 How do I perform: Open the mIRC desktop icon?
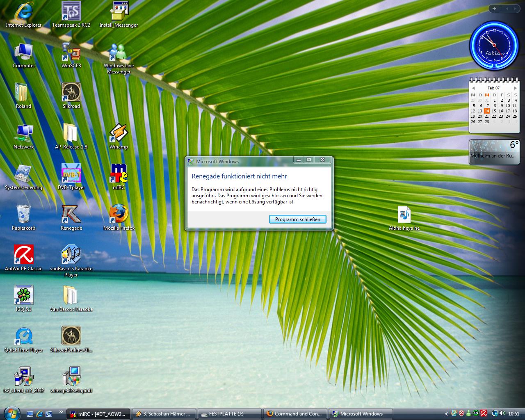tap(119, 174)
